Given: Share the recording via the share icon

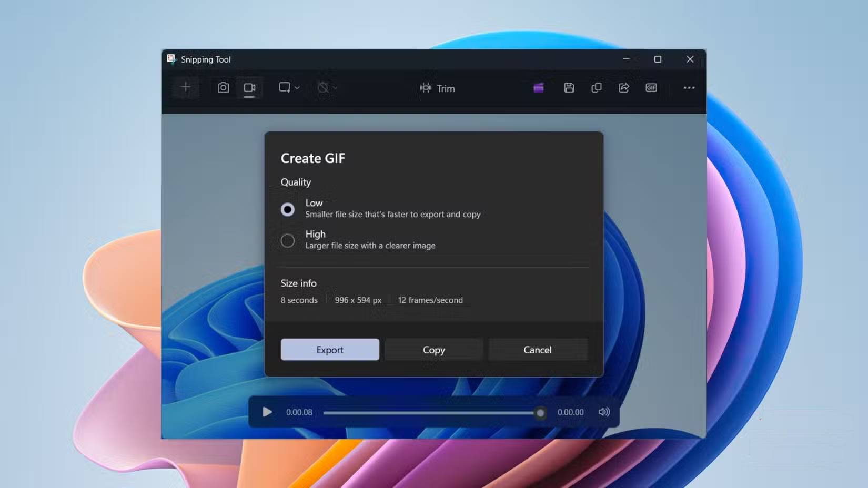Looking at the screenshot, I should pyautogui.click(x=623, y=87).
